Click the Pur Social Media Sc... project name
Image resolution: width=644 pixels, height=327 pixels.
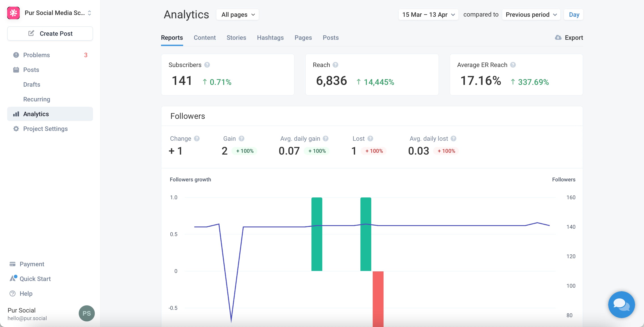pyautogui.click(x=55, y=13)
